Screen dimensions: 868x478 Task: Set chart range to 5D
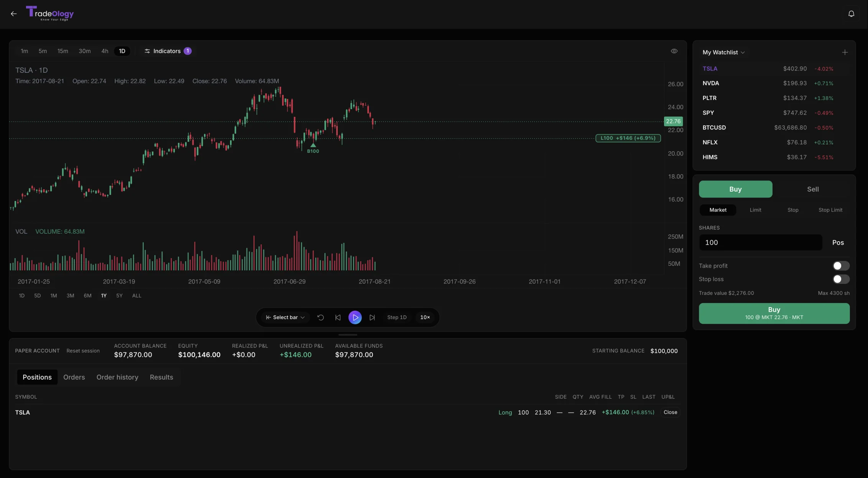(x=37, y=296)
